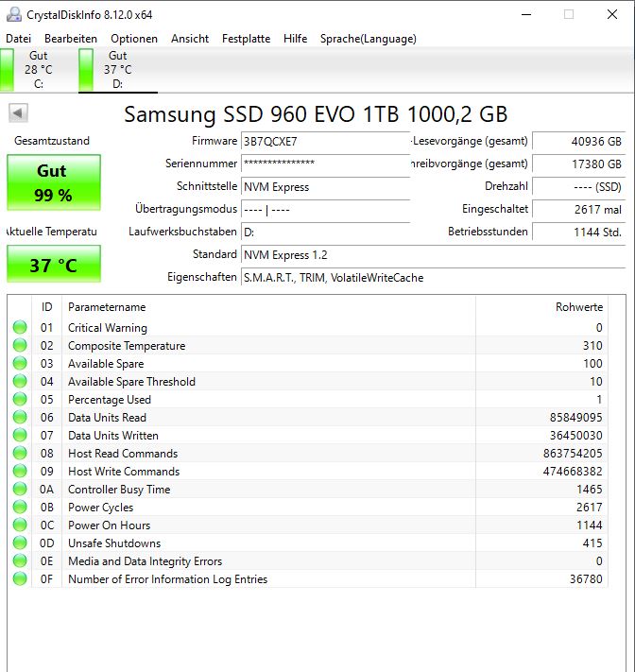Viewport: 635px width, 672px height.
Task: Click the status dot for Host Write Commands
Action: [20, 471]
